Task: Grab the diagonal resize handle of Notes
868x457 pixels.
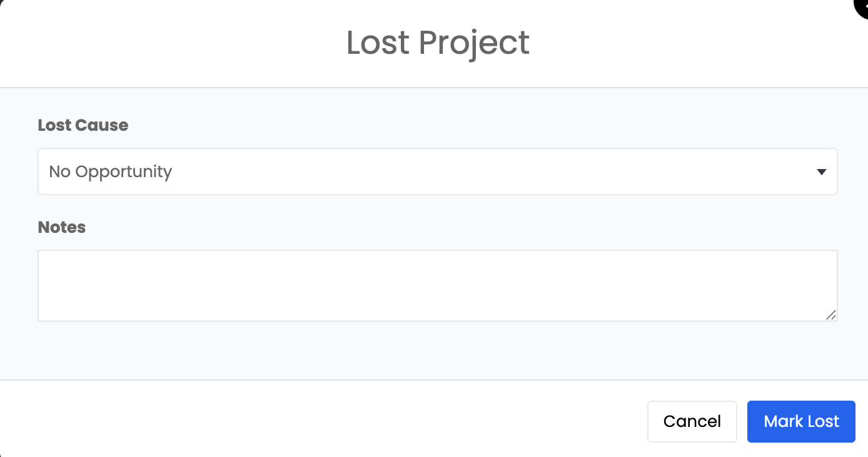Action: coord(830,315)
